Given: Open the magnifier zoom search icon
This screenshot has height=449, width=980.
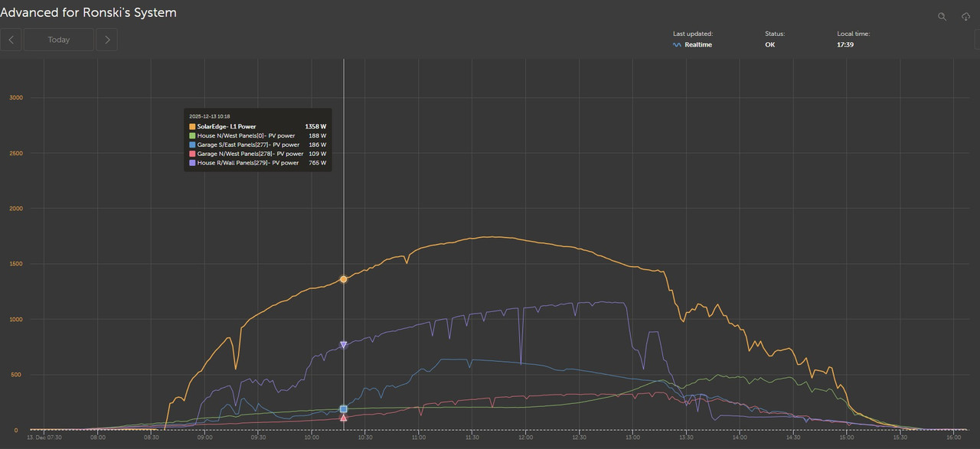Looking at the screenshot, I should tap(942, 16).
